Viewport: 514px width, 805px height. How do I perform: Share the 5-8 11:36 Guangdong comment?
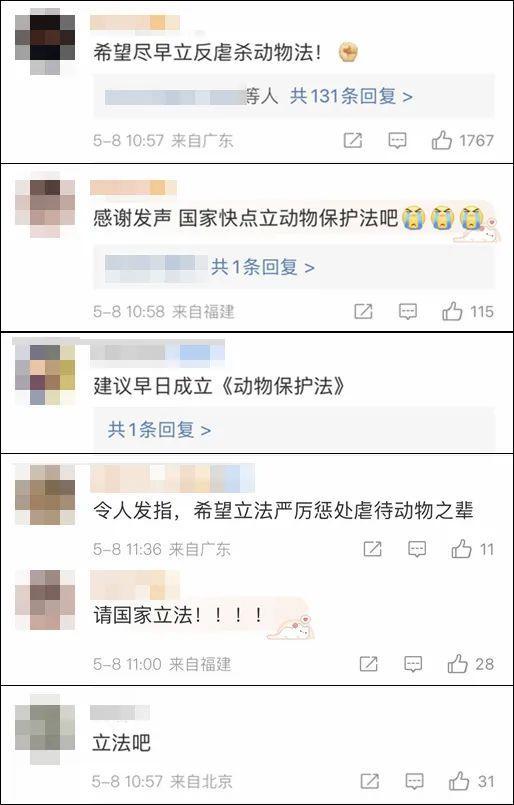click(373, 549)
